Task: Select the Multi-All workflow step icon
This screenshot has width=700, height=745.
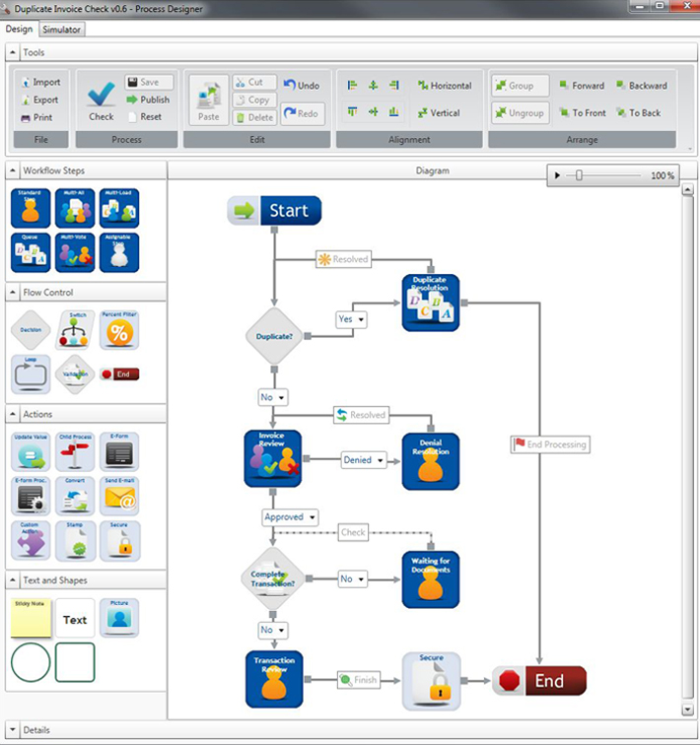Action: [x=75, y=208]
